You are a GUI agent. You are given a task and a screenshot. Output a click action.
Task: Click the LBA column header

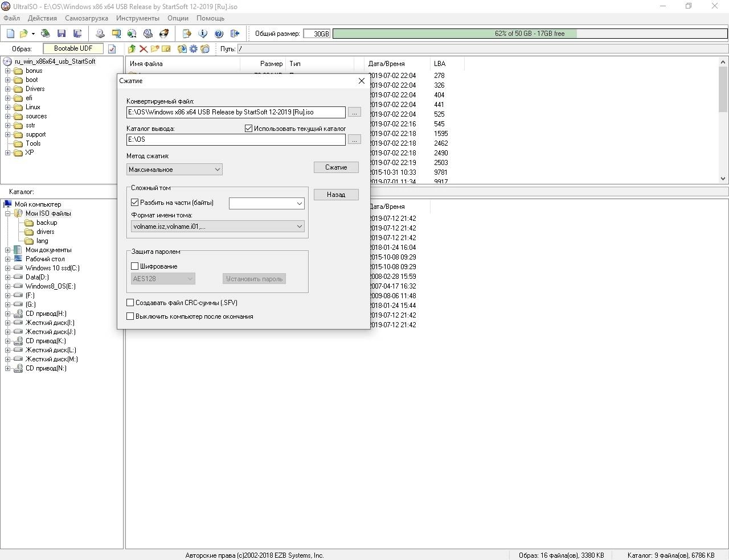tap(447, 64)
